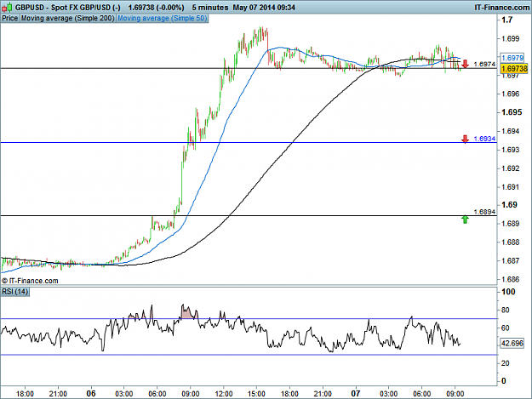Click the 07 date label on time axis
The height and width of the screenshot is (399, 532).
[x=355, y=394]
